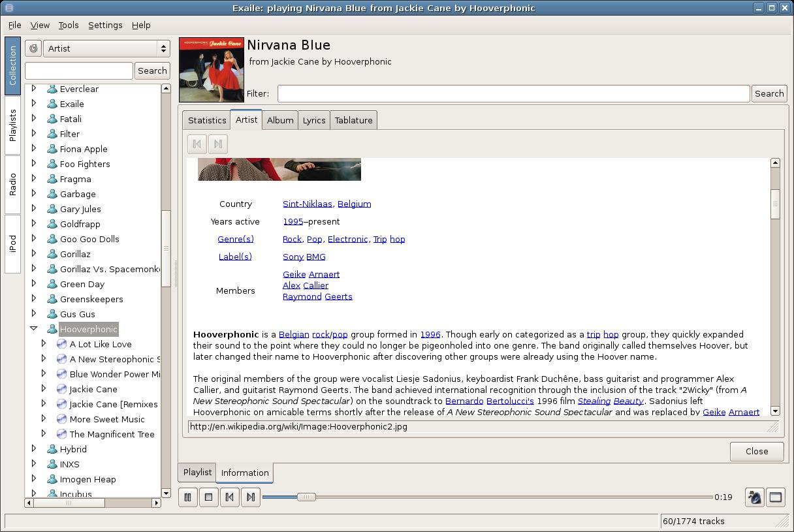Click the icon left of bottom-right toggle button
Viewport: 794px width, 532px height.
(x=755, y=497)
